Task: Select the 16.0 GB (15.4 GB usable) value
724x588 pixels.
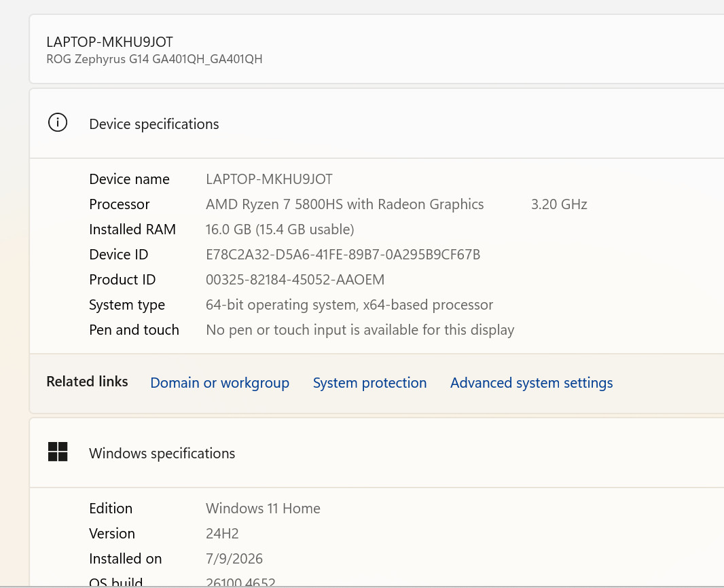Action: [280, 229]
